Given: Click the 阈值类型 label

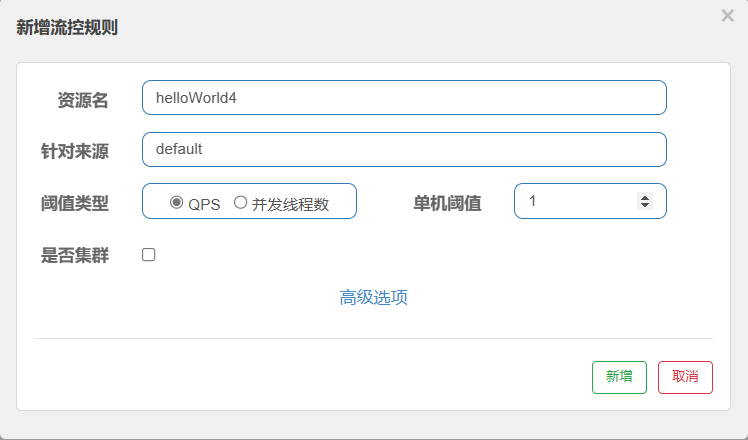Looking at the screenshot, I should point(75,203).
